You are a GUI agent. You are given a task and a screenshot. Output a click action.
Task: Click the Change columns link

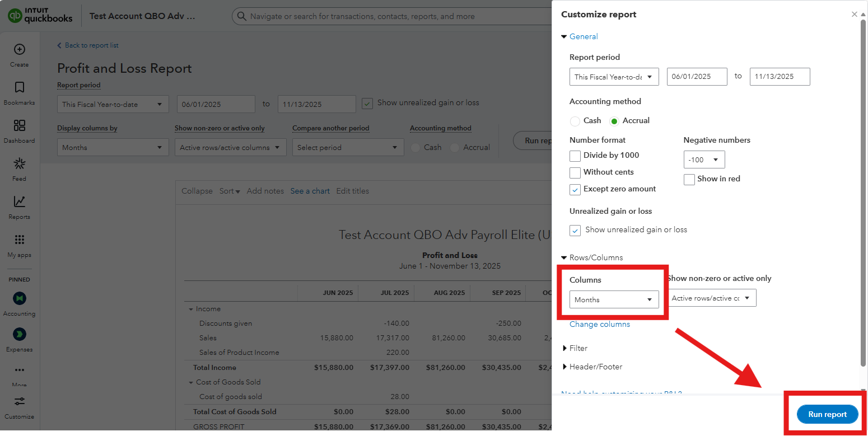pyautogui.click(x=600, y=325)
